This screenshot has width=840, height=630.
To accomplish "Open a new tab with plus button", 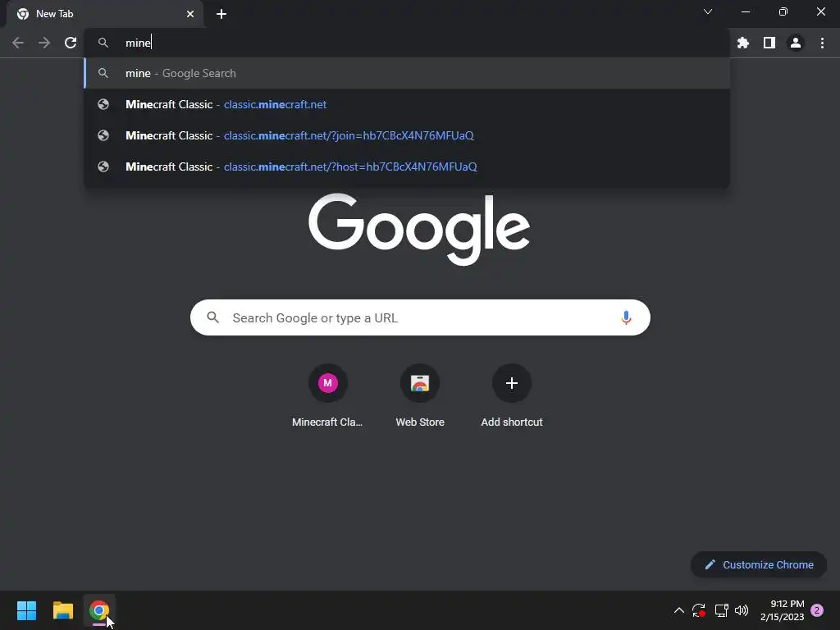I will click(221, 14).
